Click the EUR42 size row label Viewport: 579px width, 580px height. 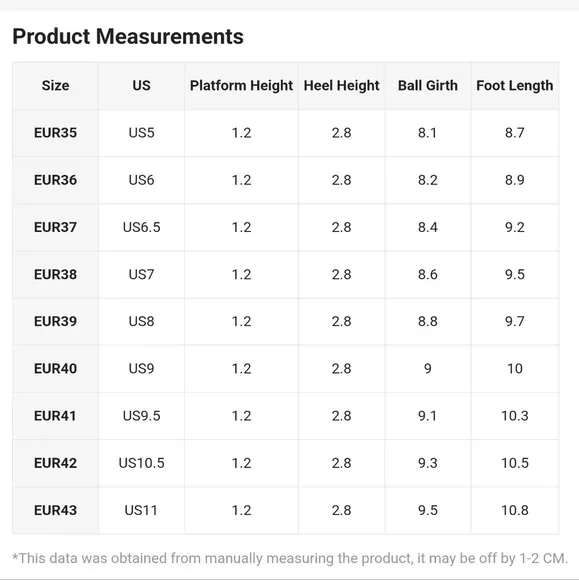tap(55, 463)
